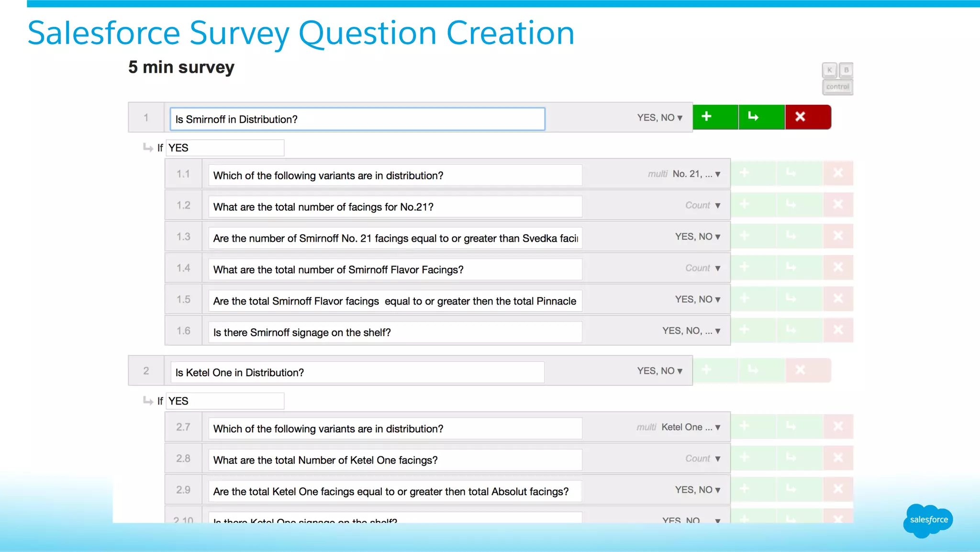
Task: Edit the If YES condition under question 1
Action: (225, 147)
